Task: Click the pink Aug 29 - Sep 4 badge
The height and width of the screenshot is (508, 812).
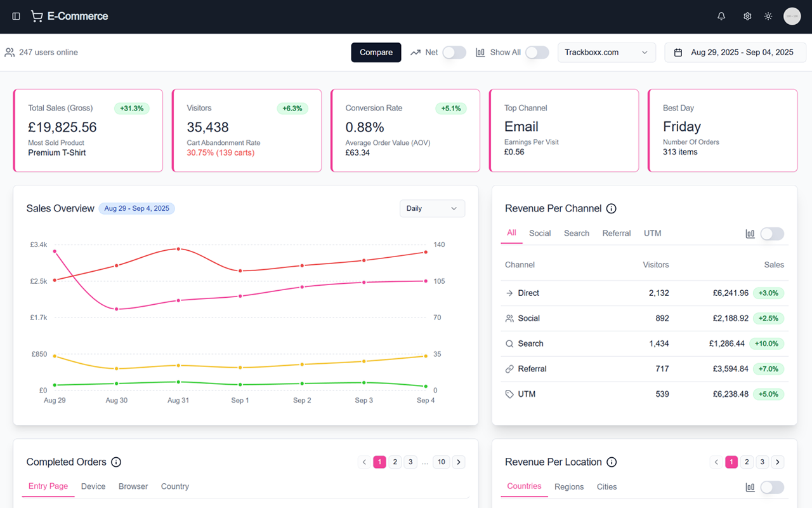Action: pos(136,208)
